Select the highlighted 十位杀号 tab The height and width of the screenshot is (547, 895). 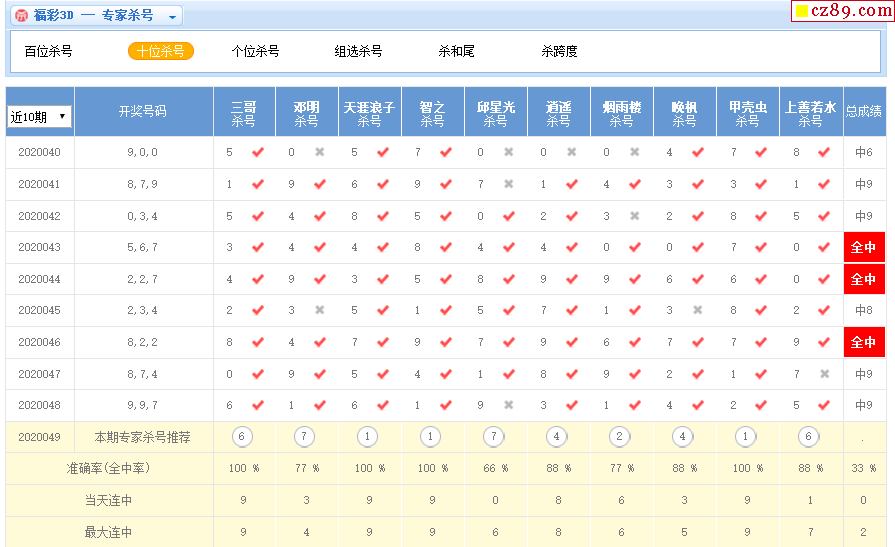click(x=160, y=51)
